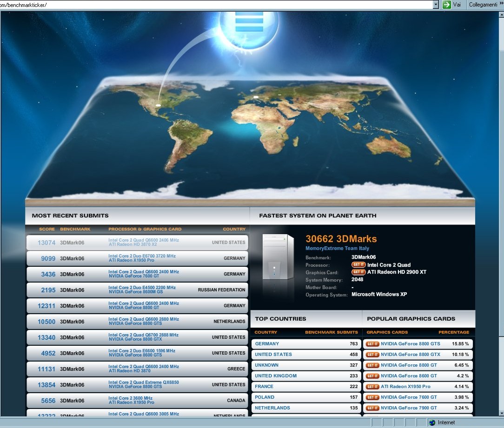Click the score 11131 in recent submits

pyautogui.click(x=46, y=369)
